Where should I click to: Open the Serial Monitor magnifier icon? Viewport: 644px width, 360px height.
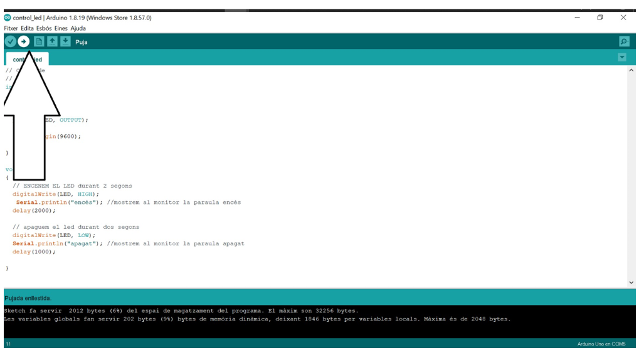623,41
